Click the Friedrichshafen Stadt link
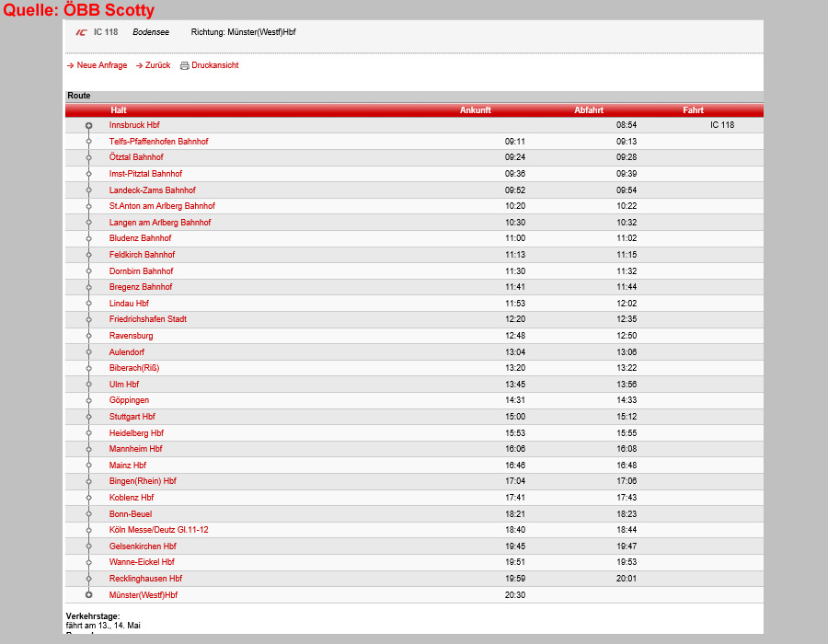This screenshot has height=644, width=828. click(x=148, y=319)
